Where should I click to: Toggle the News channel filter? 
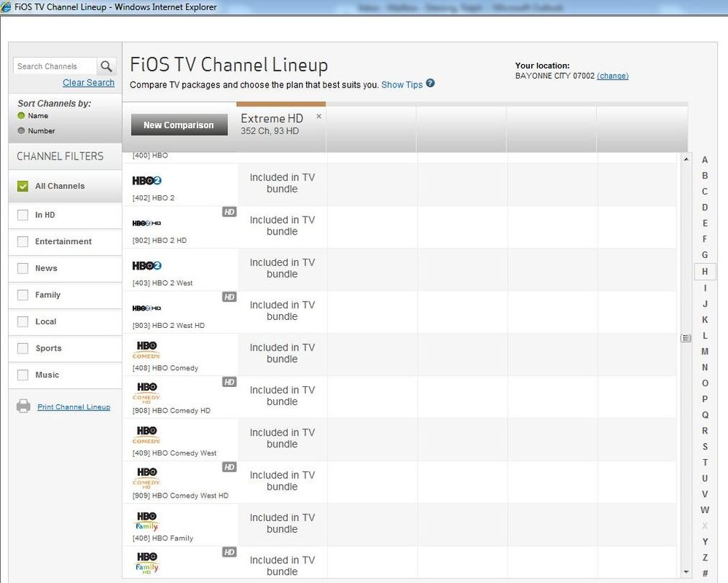coord(23,268)
